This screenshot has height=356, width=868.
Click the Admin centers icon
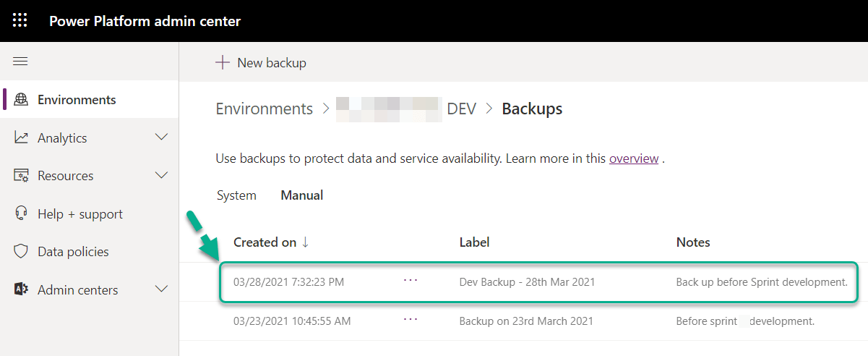point(21,289)
